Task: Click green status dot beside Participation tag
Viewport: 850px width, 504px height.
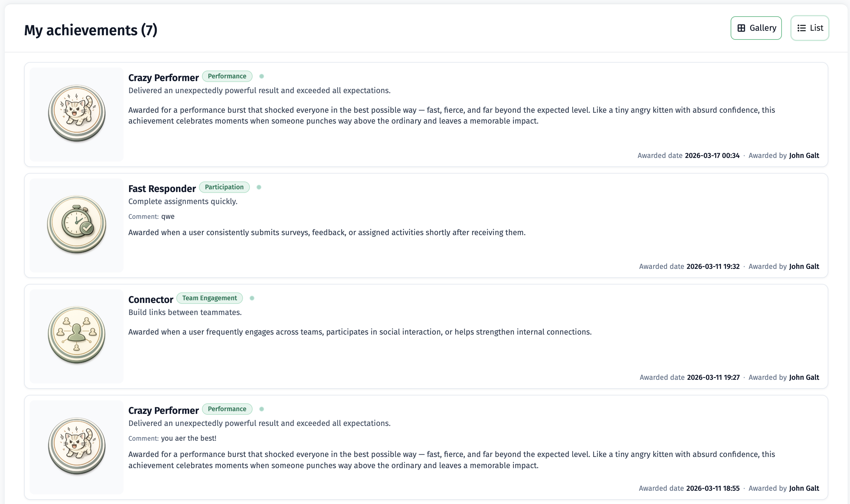Action: tap(259, 187)
